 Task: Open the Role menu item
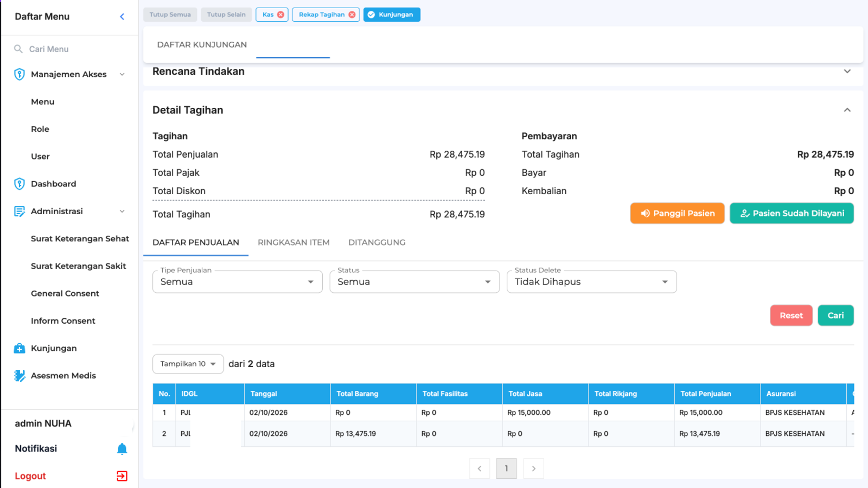point(40,129)
